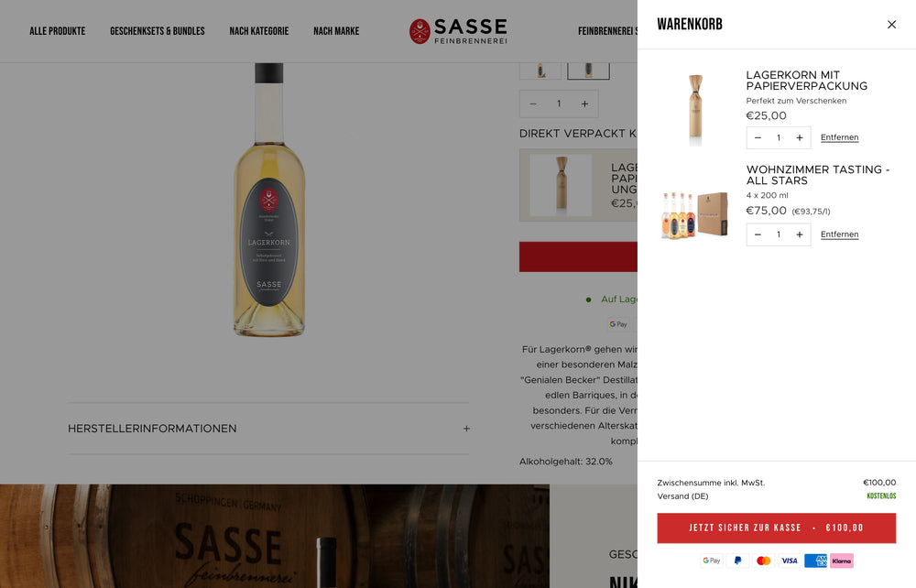Screen dimensions: 916x588
Task: Open the Wohnzimmer Tasting box thumbnail
Action: point(695,214)
